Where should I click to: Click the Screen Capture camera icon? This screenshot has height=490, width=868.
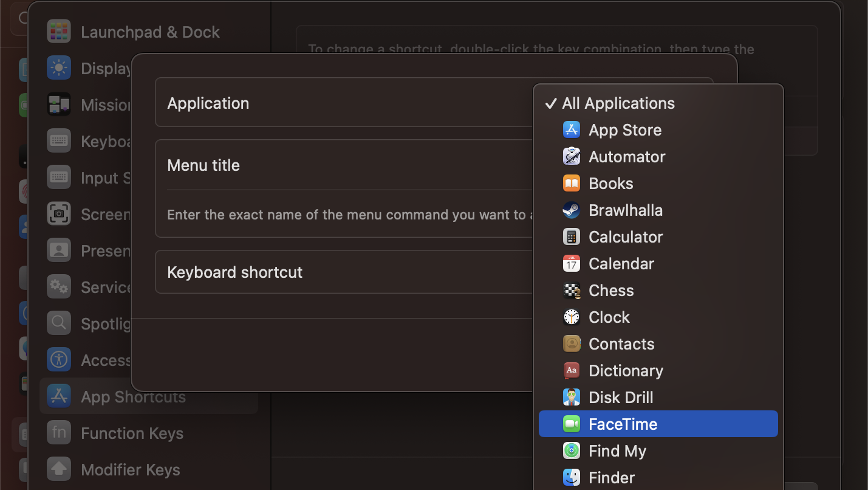tap(58, 214)
